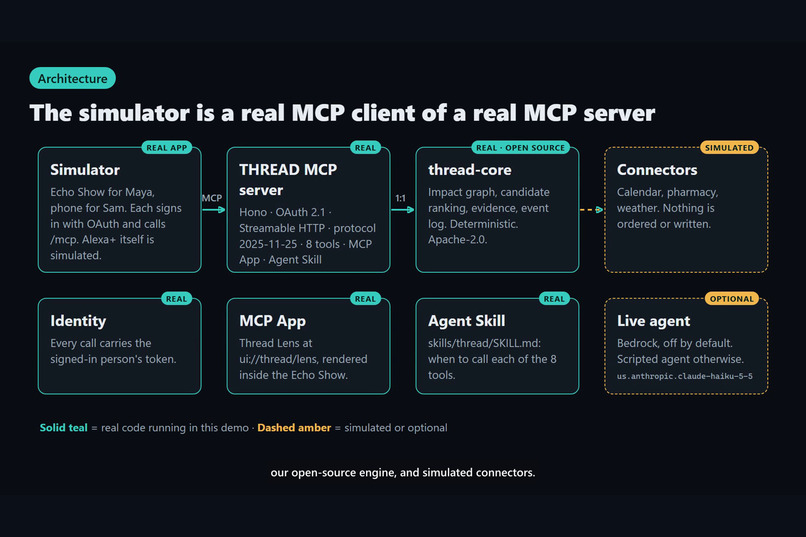Select the Connectors dashed card
This screenshot has width=806, height=537.
(686, 210)
